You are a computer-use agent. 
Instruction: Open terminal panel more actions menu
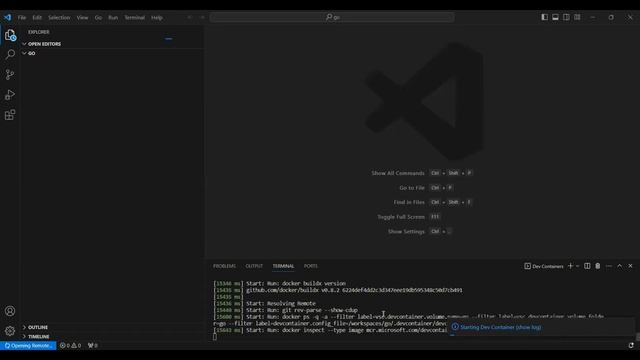point(609,266)
